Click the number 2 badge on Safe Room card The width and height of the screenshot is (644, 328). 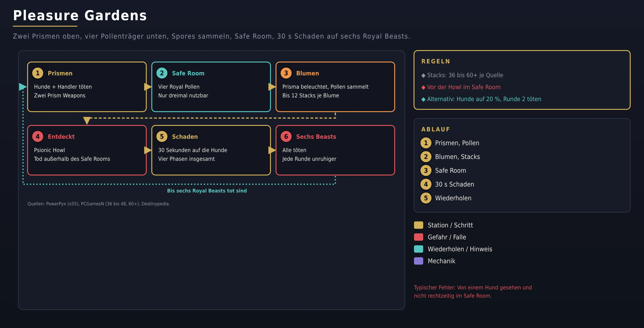tap(162, 73)
